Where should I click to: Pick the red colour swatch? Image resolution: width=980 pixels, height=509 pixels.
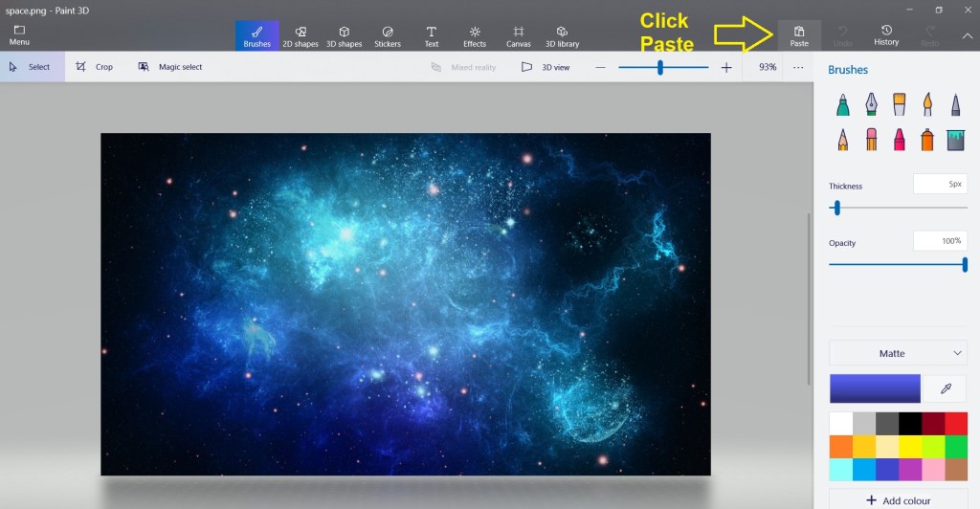[x=955, y=423]
